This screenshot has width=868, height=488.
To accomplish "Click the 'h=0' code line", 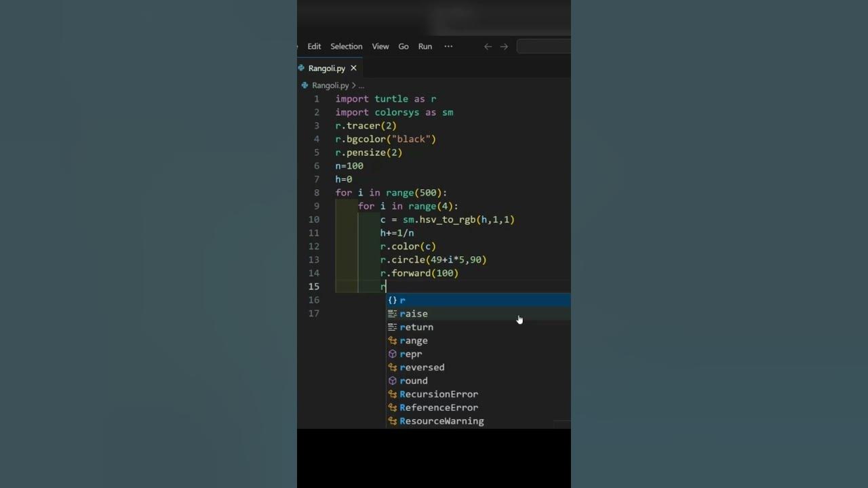I will click(x=344, y=180).
